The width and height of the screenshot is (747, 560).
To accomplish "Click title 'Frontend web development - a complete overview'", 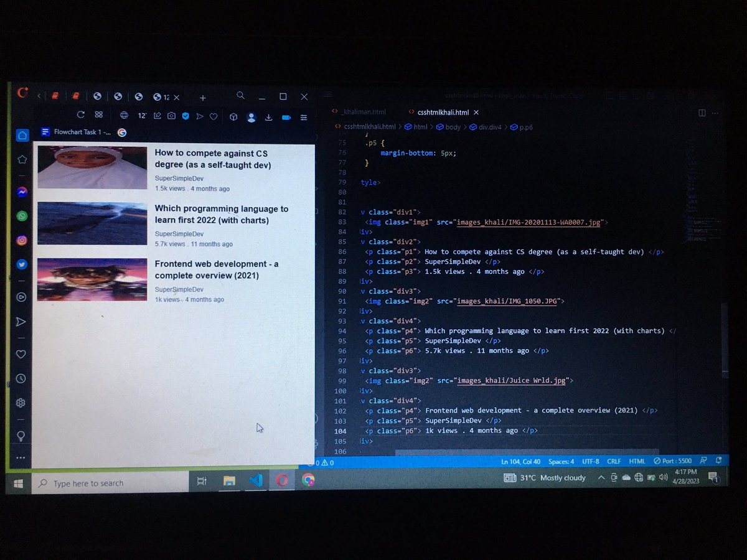I will [x=217, y=269].
